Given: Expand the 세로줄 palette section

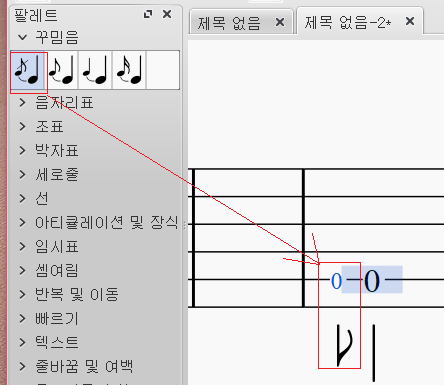Looking at the screenshot, I should [22, 175].
